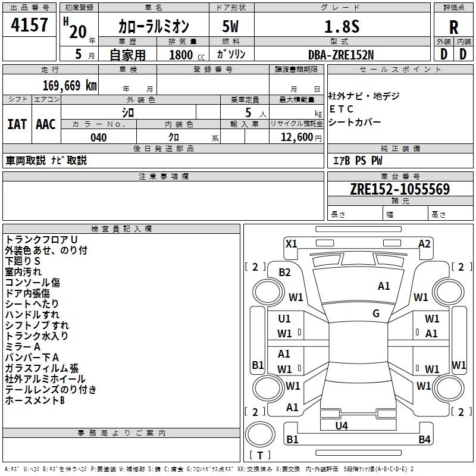The height and width of the screenshot is (476, 476).
Task: Click inspector note コンソール傷
Action: (33, 282)
